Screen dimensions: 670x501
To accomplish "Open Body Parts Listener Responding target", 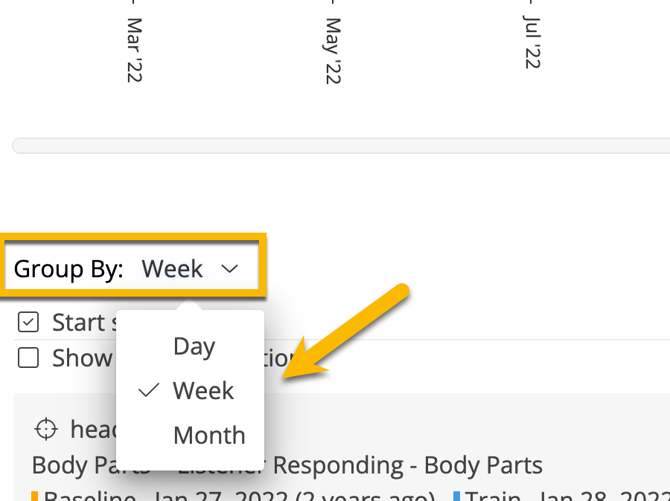I will tap(287, 465).
